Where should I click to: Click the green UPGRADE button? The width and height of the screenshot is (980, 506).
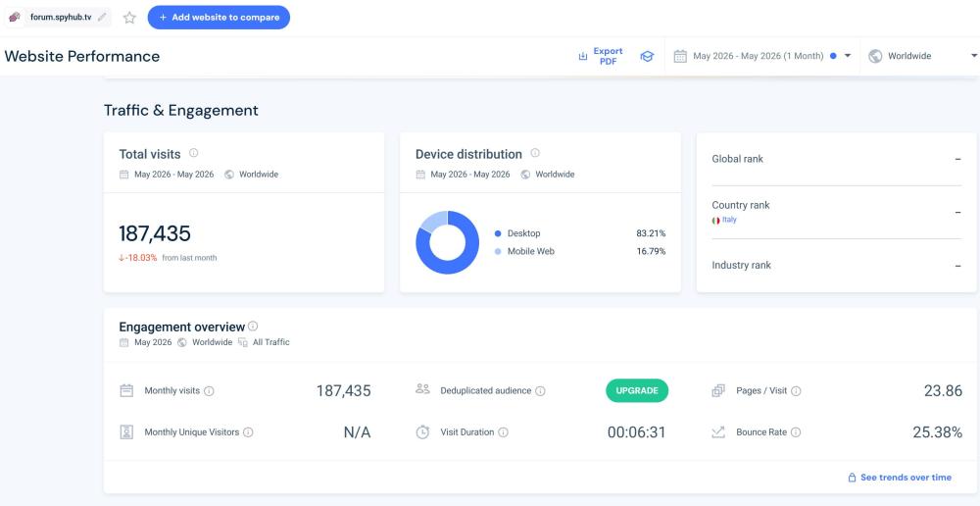637,390
